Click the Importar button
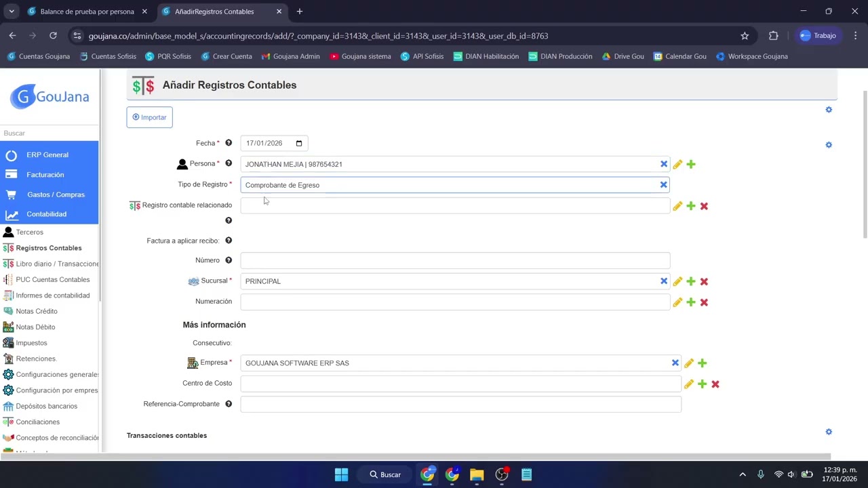The height and width of the screenshot is (488, 868). click(149, 117)
